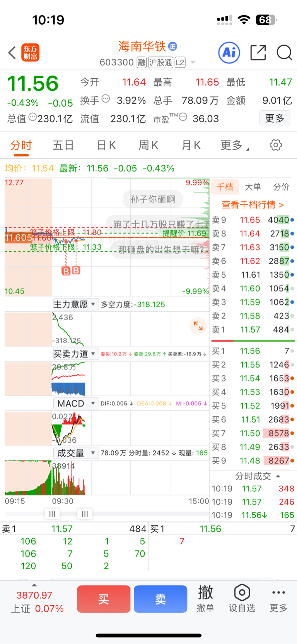297x644 pixels.
Task: Open the 买卖力道 indicator dropdown
Action: point(75,354)
